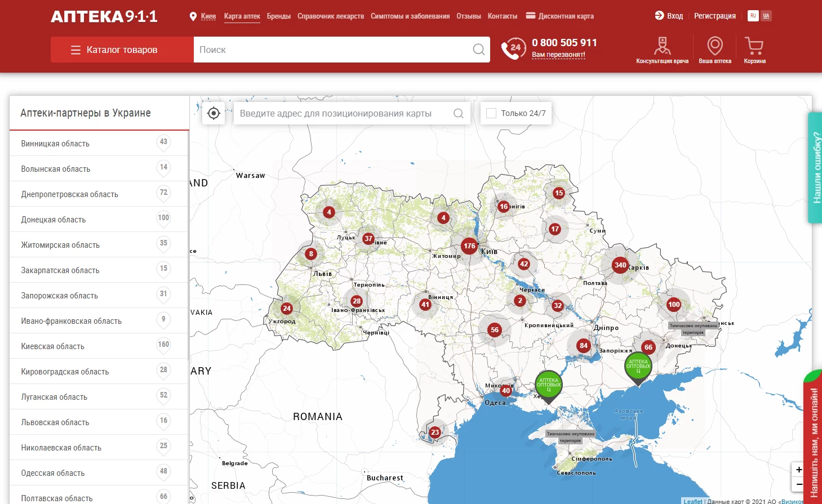The height and width of the screenshot is (504, 822).
Task: Open the Каталог товаров menu
Action: point(122,50)
